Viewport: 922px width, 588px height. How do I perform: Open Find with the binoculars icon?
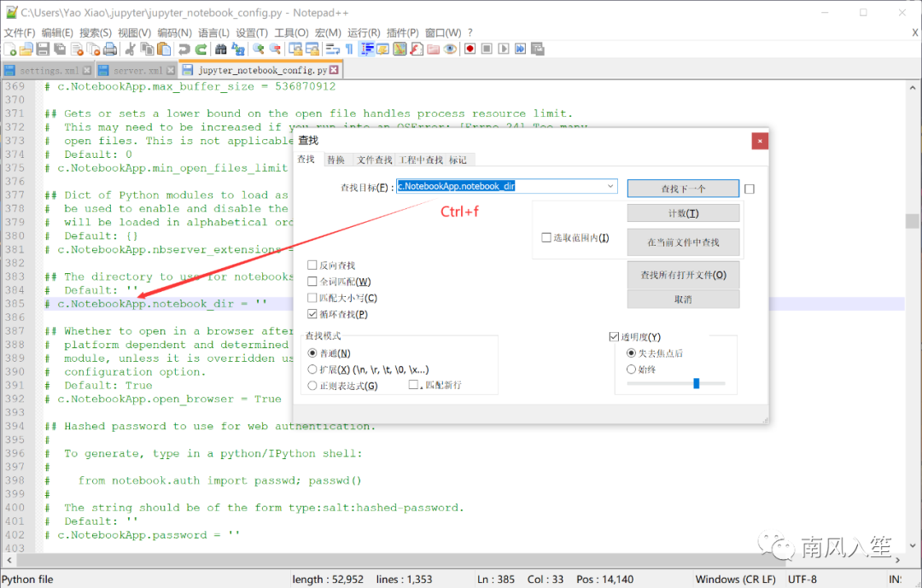point(221,49)
